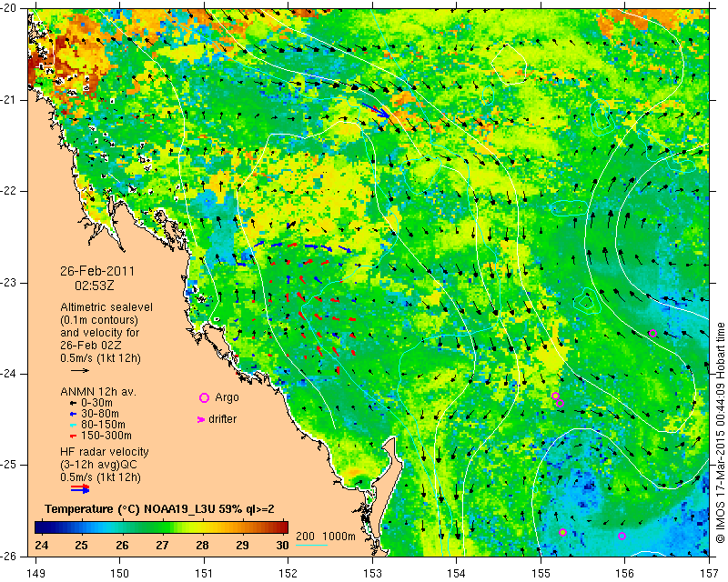The width and height of the screenshot is (728, 582).
Task: Select the black 0-30m ANMN arrow symbol
Action: click(x=73, y=404)
